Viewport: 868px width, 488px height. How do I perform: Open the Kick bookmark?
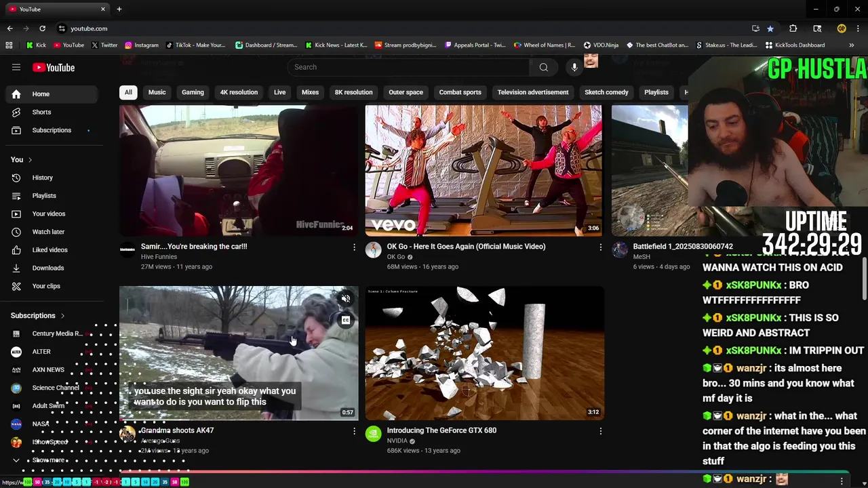36,45
